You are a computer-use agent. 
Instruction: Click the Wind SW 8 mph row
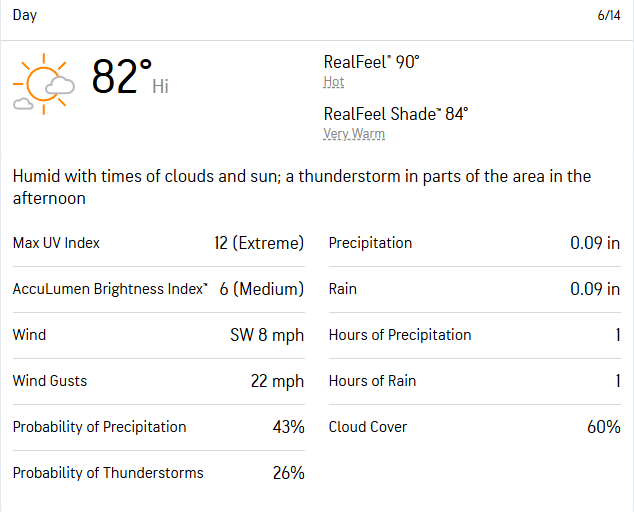pyautogui.click(x=158, y=336)
